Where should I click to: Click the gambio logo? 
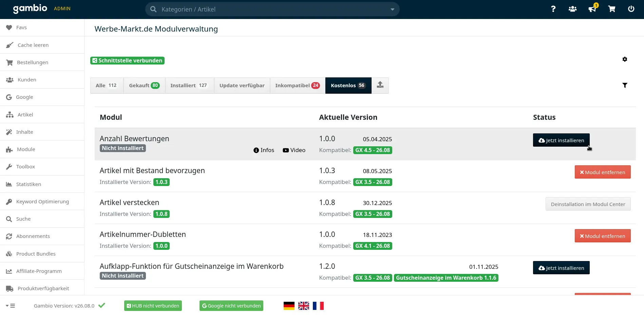click(x=30, y=8)
